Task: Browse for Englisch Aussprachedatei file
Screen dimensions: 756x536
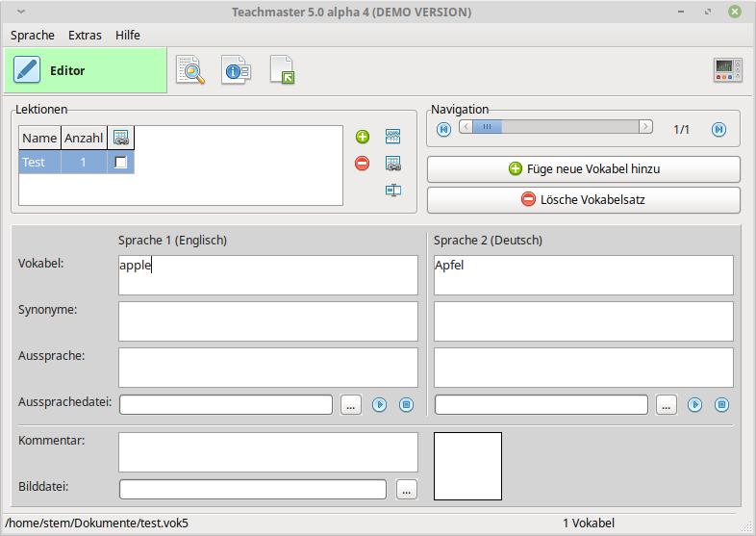Action: point(351,405)
